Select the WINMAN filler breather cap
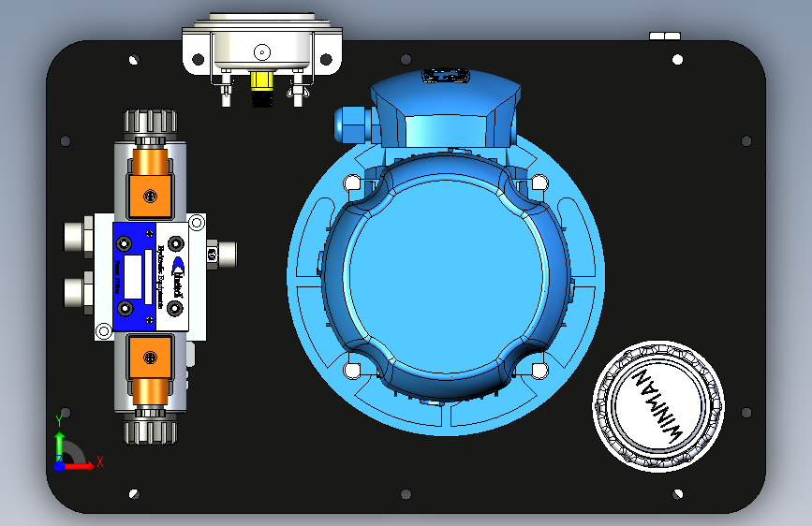Image resolution: width=812 pixels, height=526 pixels. (x=658, y=406)
